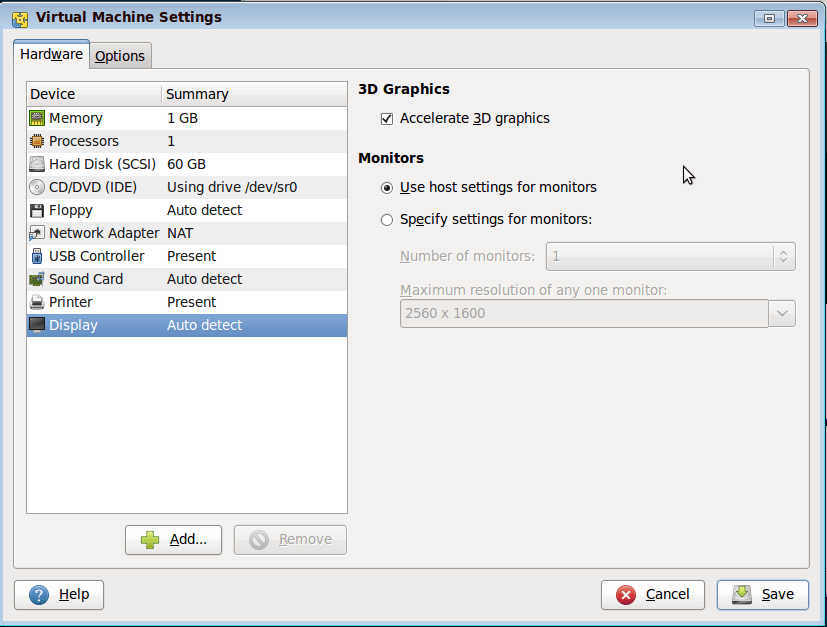
Task: Switch to the Options tab
Action: 119,55
